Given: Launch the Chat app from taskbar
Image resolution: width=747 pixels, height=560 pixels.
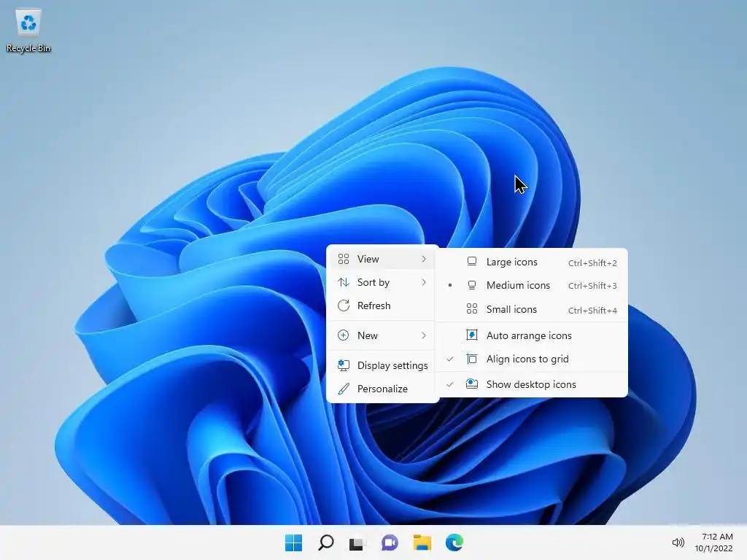Looking at the screenshot, I should tap(390, 542).
